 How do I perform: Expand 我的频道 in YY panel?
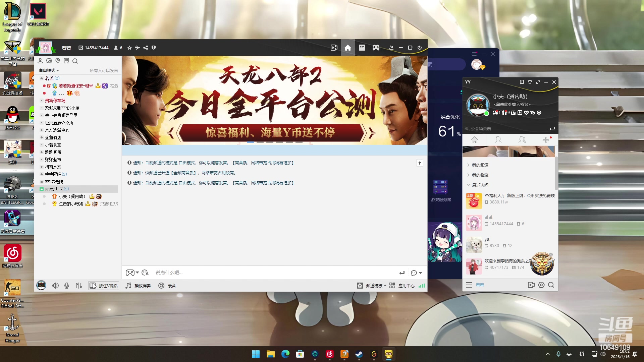click(480, 165)
